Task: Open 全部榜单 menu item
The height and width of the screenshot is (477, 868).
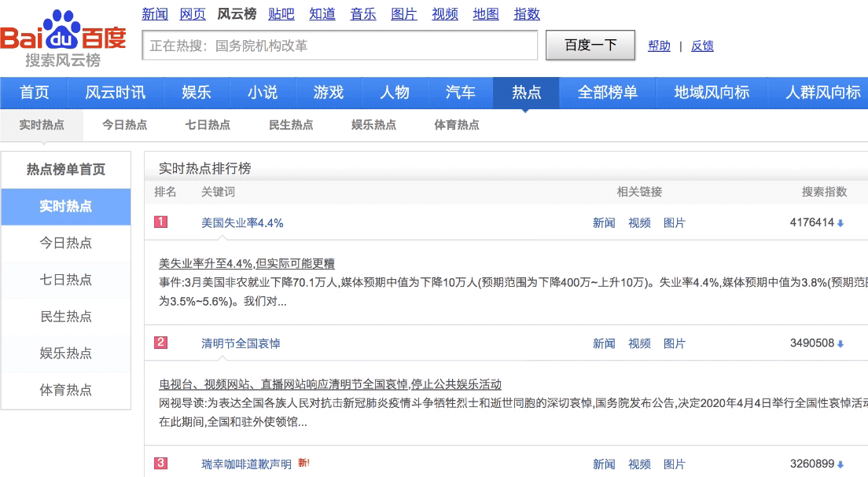Action: pyautogui.click(x=607, y=93)
